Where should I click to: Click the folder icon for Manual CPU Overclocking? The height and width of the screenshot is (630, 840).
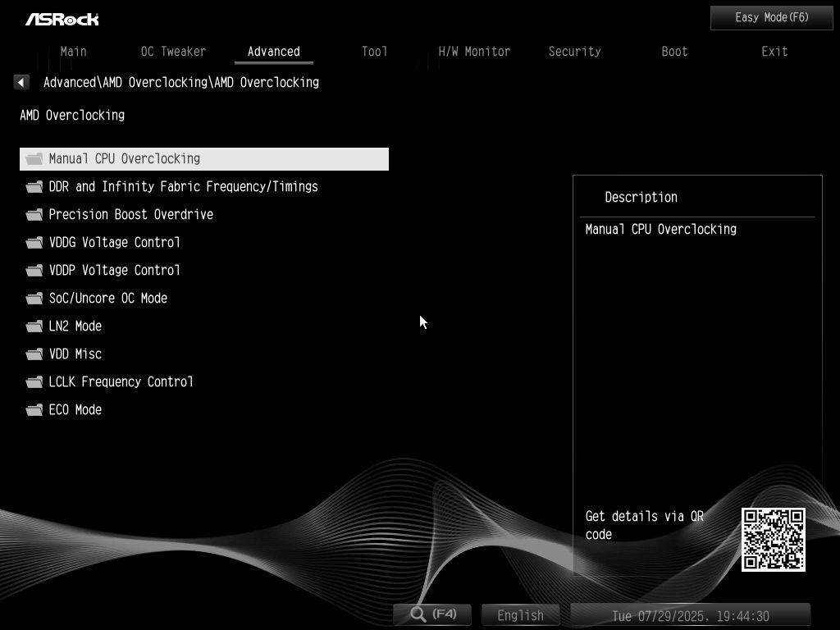34,158
